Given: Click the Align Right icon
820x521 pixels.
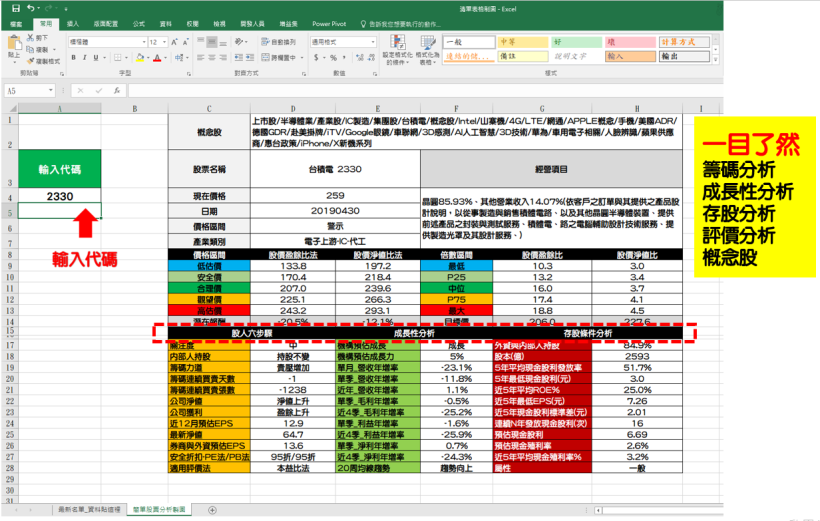Looking at the screenshot, I should (x=223, y=58).
